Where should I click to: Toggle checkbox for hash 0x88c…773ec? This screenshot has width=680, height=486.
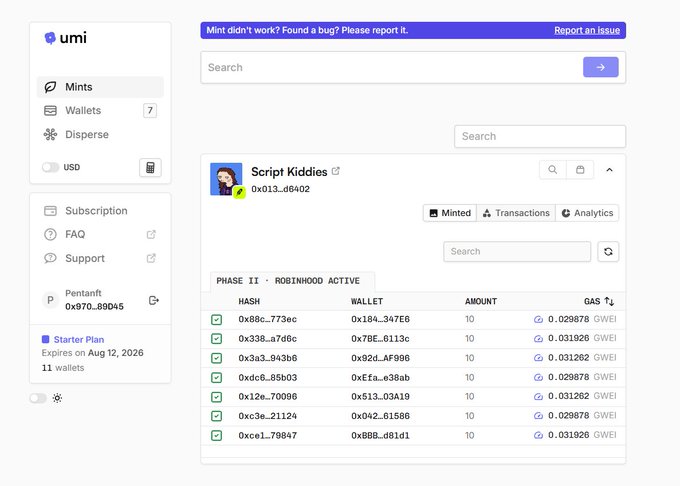click(216, 320)
